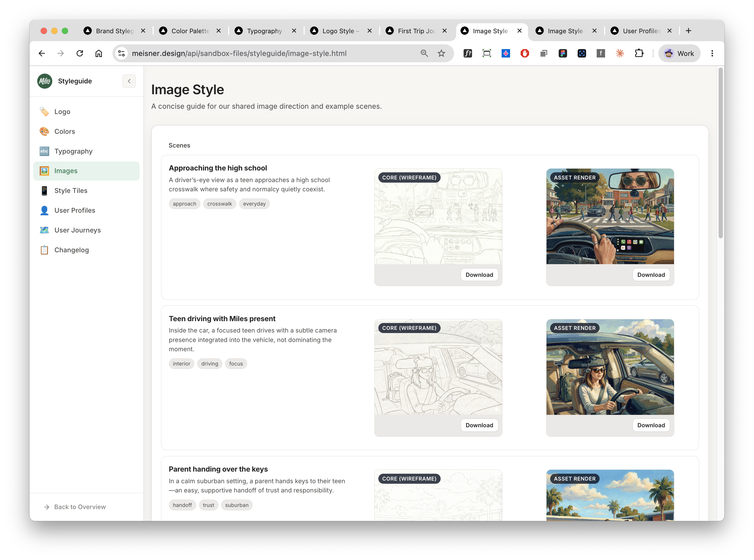Open the fonts 'f?' extension
The image size is (754, 560).
(468, 53)
